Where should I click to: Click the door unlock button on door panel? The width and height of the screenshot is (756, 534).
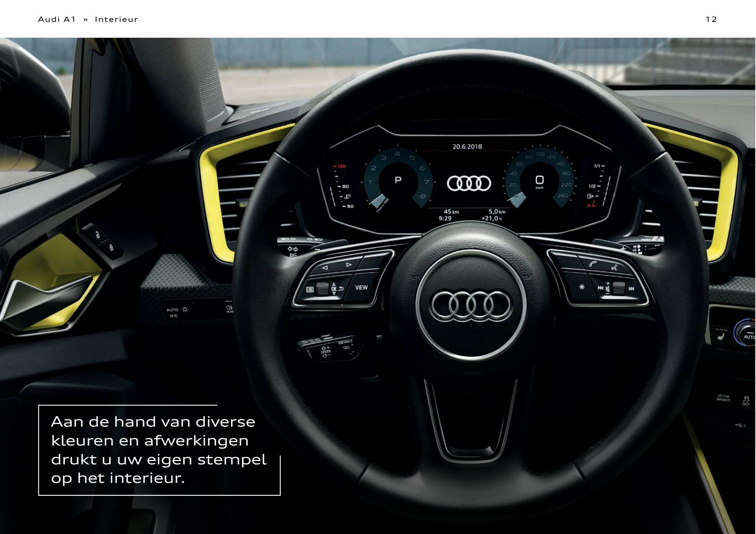pyautogui.click(x=98, y=235)
